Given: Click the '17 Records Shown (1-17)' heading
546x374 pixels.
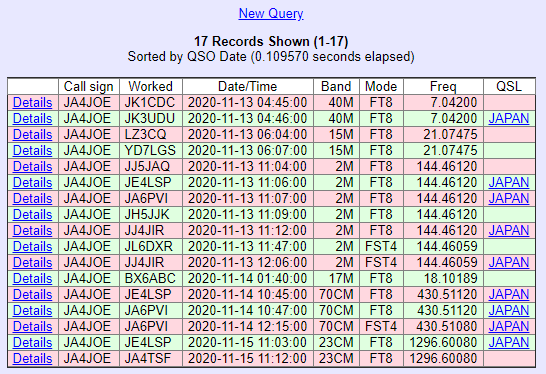Looking at the screenshot, I should 271,41.
